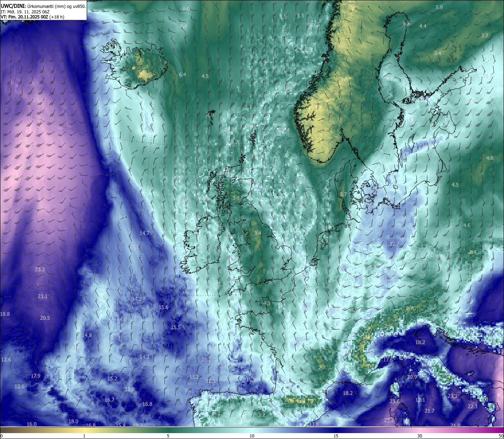Click the precipitable water color scale bar
This screenshot has height=439, width=504.
coord(252,429)
